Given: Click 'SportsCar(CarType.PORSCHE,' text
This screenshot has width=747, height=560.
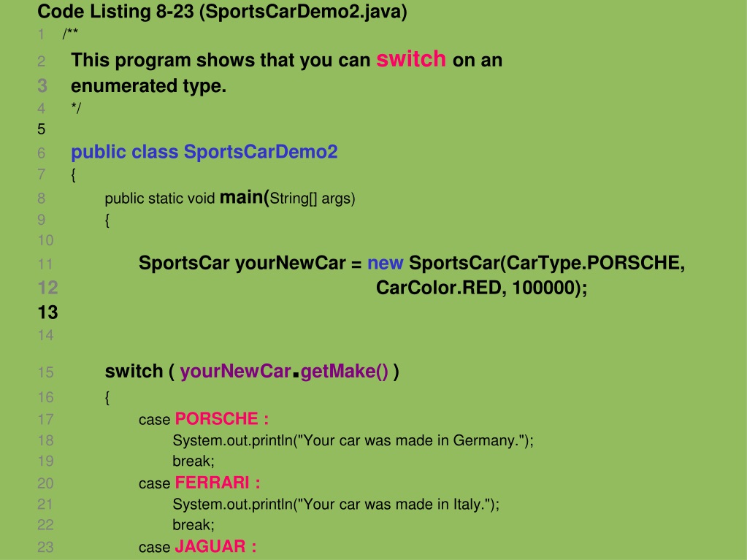Looking at the screenshot, I should tap(547, 263).
